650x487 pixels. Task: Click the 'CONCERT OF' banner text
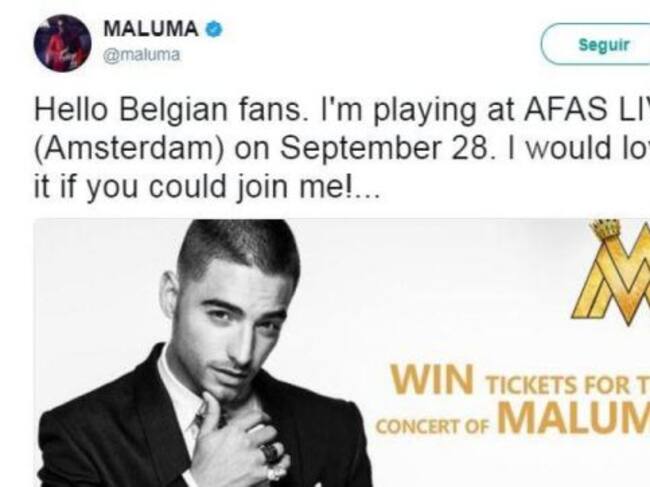tap(432, 427)
